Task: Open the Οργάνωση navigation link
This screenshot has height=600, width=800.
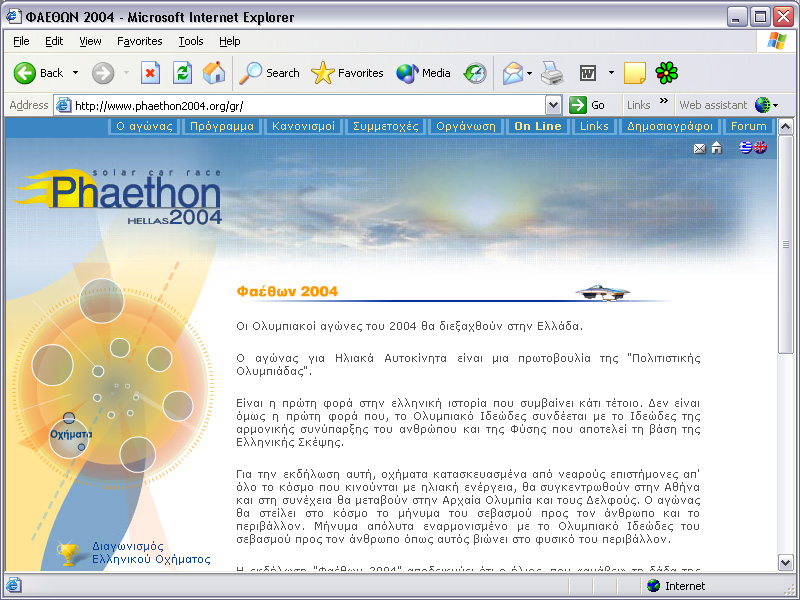Action: tap(466, 127)
